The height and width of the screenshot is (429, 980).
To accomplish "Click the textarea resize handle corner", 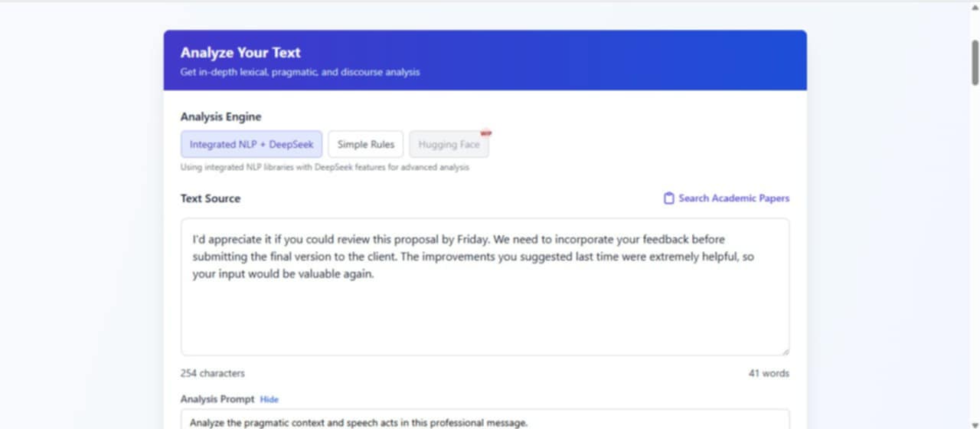I will tap(785, 352).
